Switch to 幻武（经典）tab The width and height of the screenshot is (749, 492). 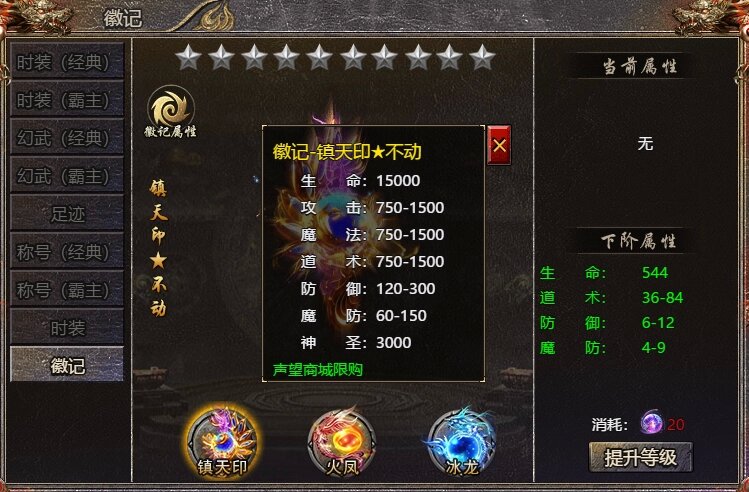coord(67,137)
